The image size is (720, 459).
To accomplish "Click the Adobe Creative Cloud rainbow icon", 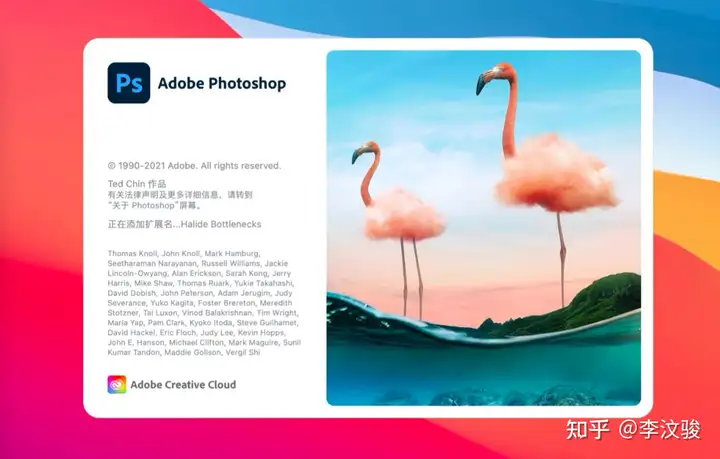I will (117, 385).
